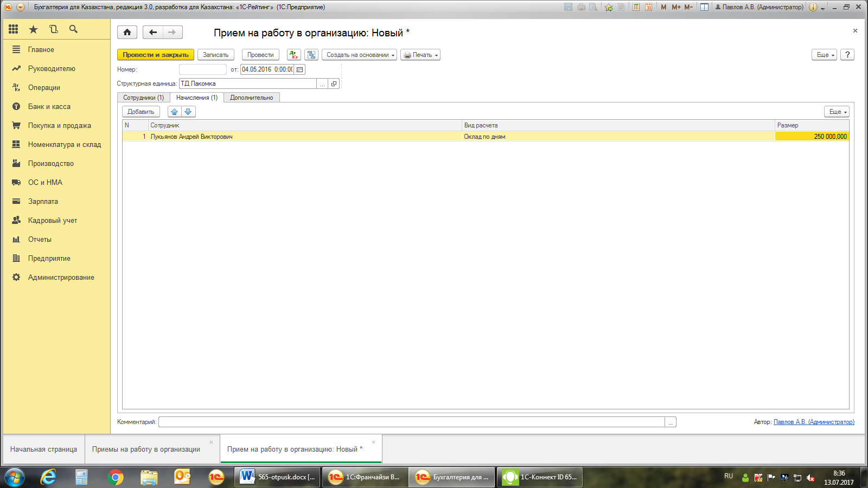868x488 pixels.
Task: Click Провести и закрыть button
Action: click(156, 55)
